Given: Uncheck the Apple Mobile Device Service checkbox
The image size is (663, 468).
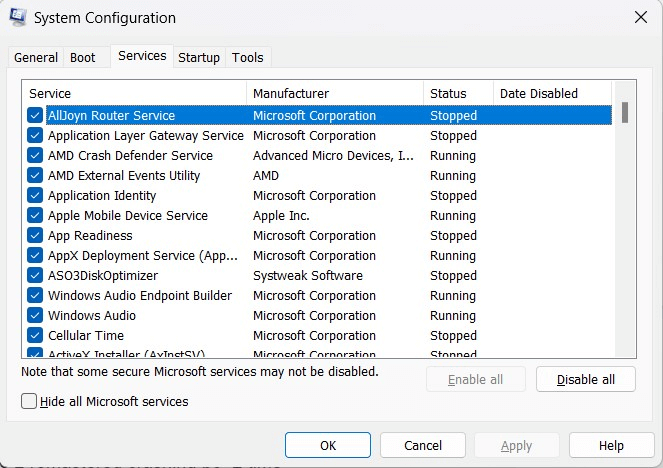Looking at the screenshot, I should (x=35, y=216).
